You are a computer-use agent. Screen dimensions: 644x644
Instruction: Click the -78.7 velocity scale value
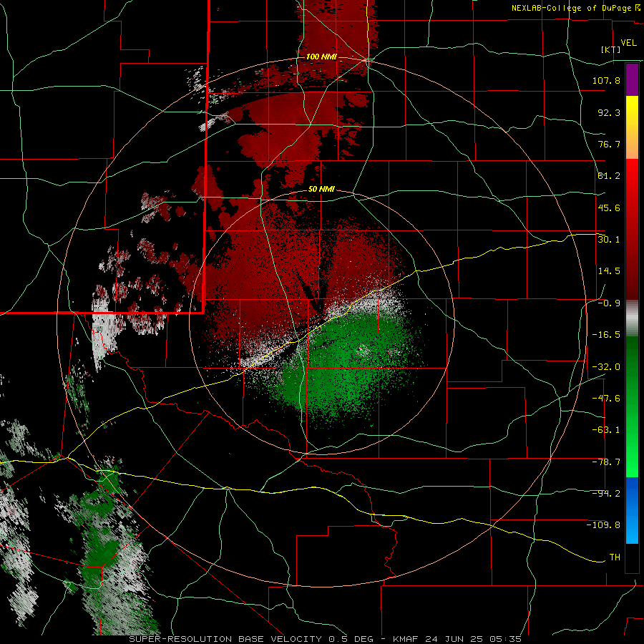click(x=606, y=462)
